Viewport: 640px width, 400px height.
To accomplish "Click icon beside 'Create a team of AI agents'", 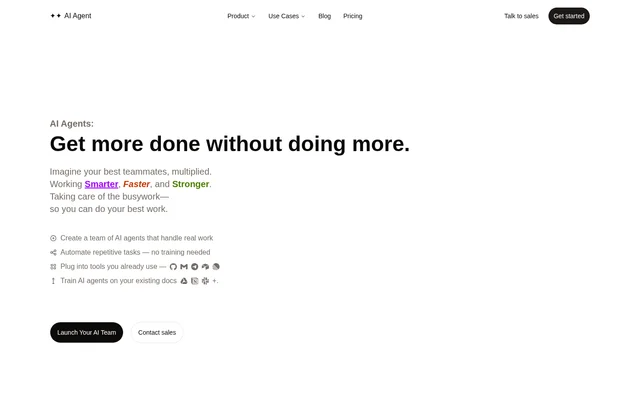I will pos(53,238).
